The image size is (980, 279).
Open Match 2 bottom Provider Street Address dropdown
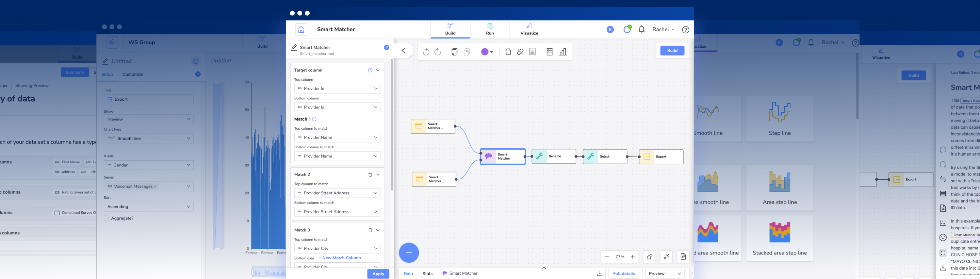tap(338, 212)
